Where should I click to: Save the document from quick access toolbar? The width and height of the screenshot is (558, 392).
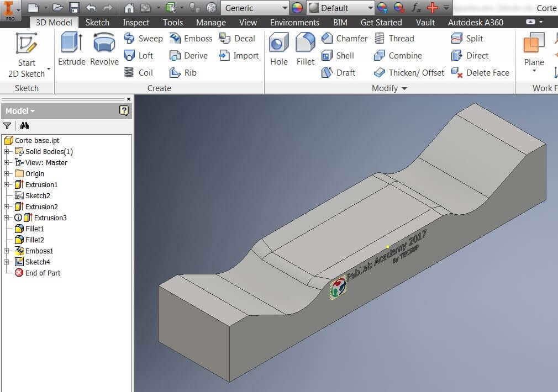pyautogui.click(x=75, y=8)
